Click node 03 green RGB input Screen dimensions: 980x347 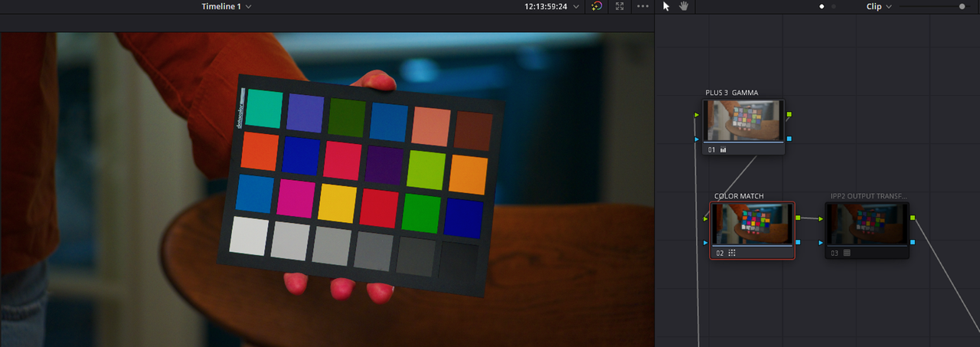click(821, 218)
